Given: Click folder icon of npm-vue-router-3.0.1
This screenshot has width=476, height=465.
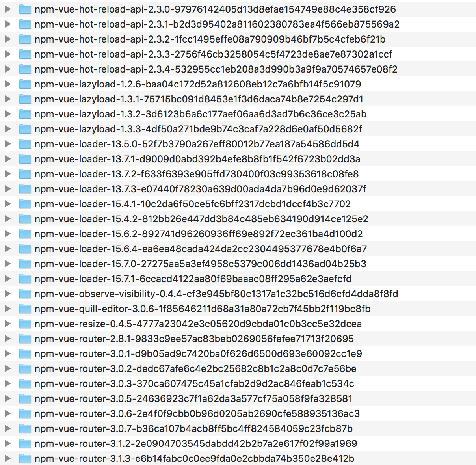Looking at the screenshot, I should tap(25, 353).
